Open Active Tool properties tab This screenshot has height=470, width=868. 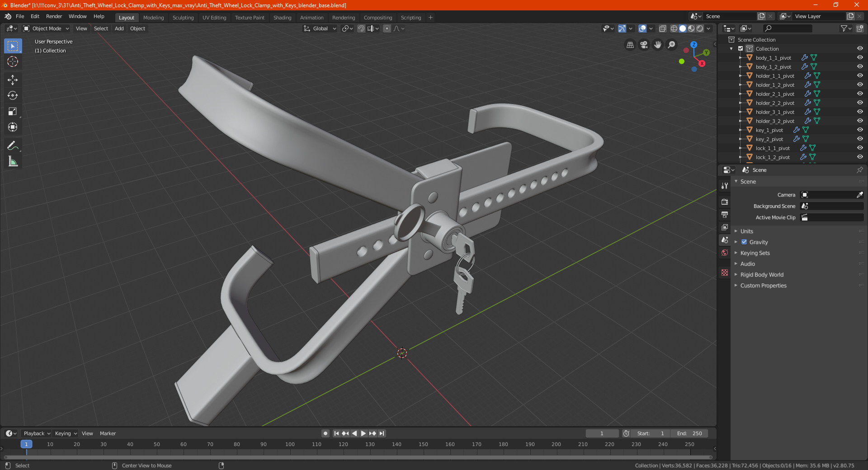pos(725,186)
